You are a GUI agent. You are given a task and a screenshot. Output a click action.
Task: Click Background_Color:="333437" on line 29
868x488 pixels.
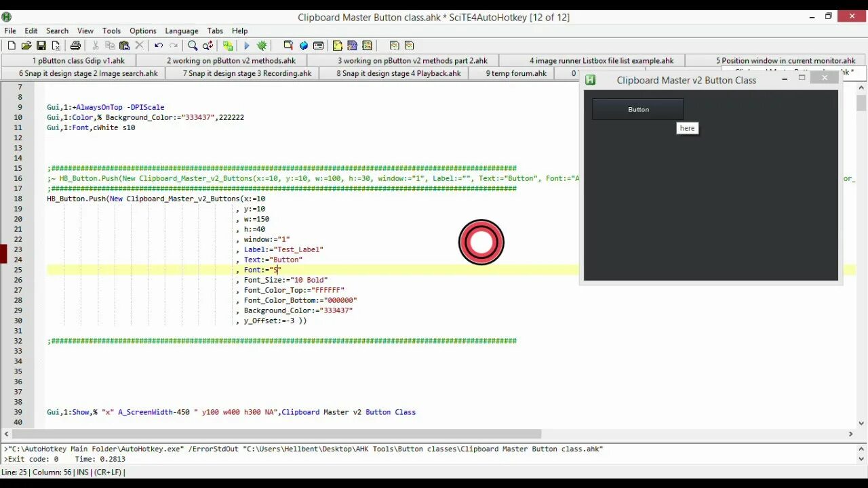pyautogui.click(x=298, y=310)
